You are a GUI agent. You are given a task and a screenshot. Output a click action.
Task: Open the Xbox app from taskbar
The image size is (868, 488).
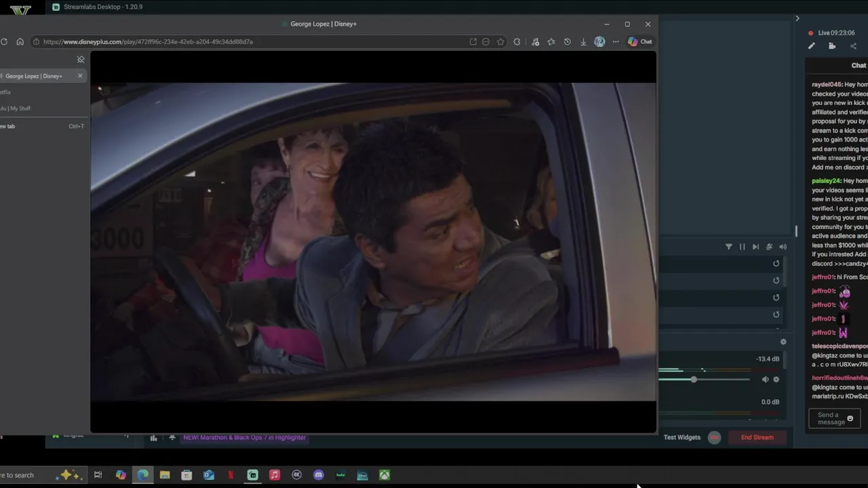coord(384,475)
